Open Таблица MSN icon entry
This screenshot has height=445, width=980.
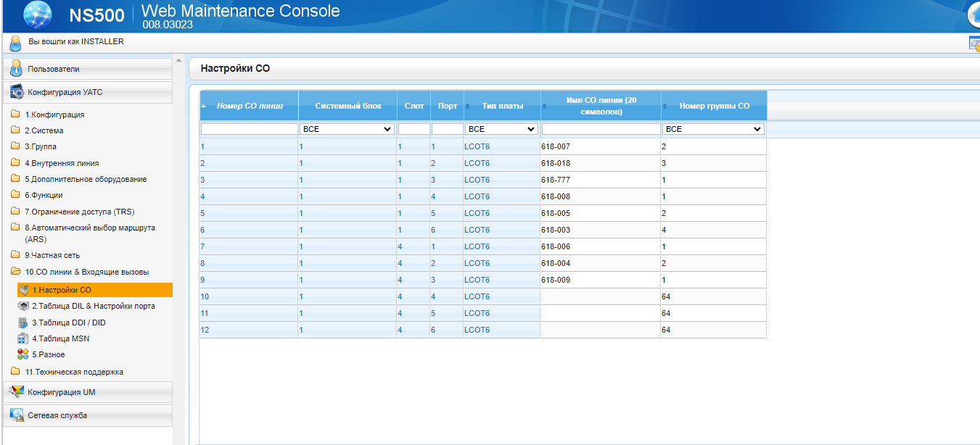click(x=22, y=338)
